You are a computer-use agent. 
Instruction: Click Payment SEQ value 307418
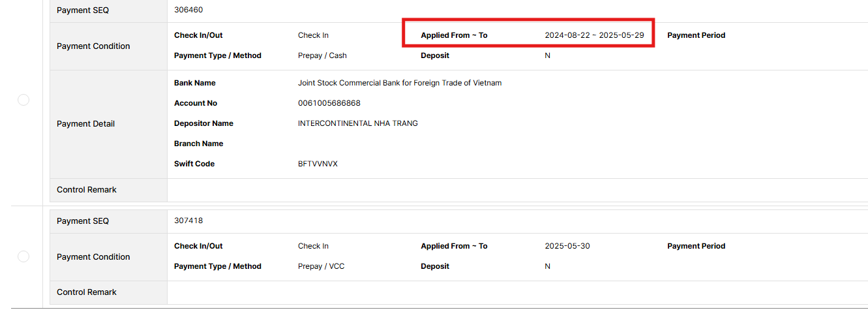click(188, 221)
